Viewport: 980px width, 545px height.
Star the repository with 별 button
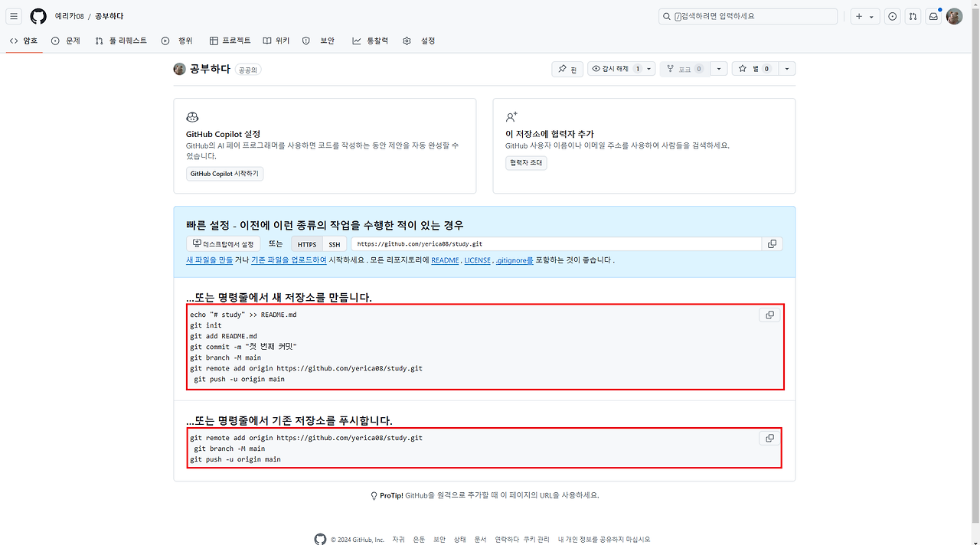point(755,69)
